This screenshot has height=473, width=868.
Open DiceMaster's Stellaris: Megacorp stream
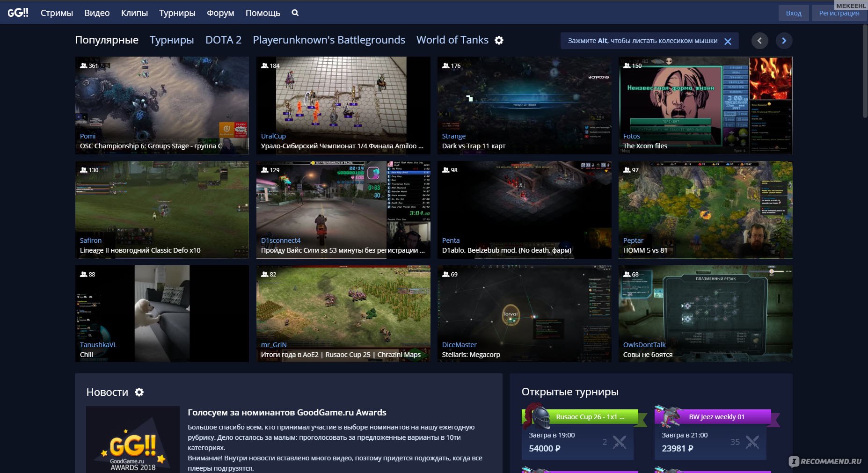pos(524,313)
